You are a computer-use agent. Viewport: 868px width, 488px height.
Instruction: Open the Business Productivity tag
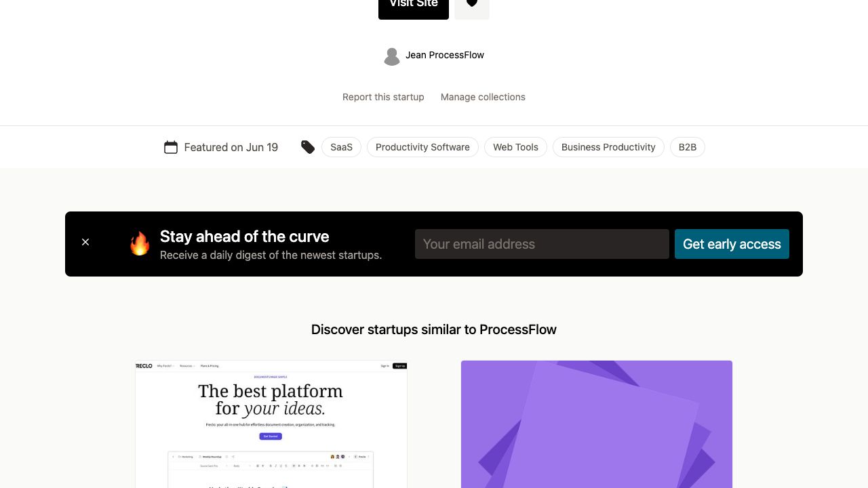608,147
